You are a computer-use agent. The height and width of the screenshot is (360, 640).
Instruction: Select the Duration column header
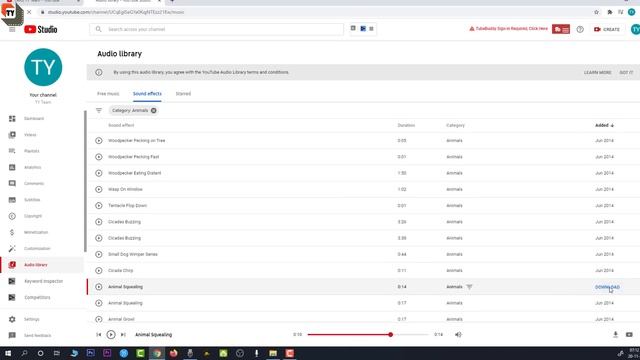point(406,125)
